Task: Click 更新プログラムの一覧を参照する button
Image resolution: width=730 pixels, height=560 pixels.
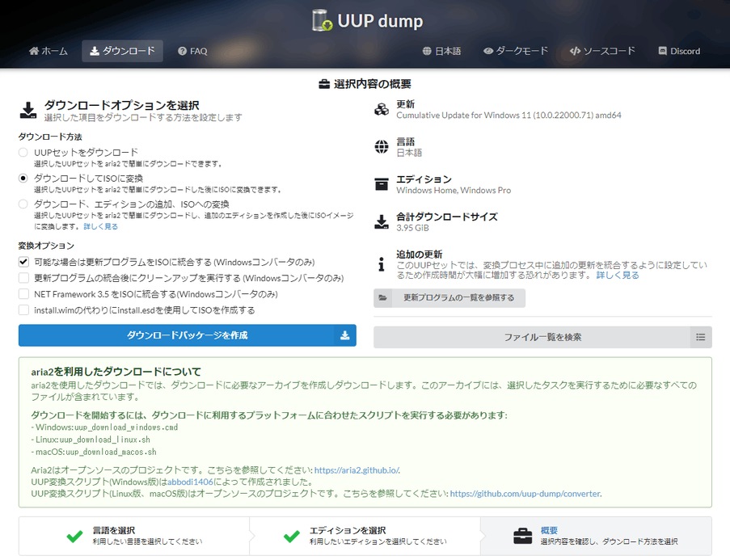Action: tap(449, 298)
